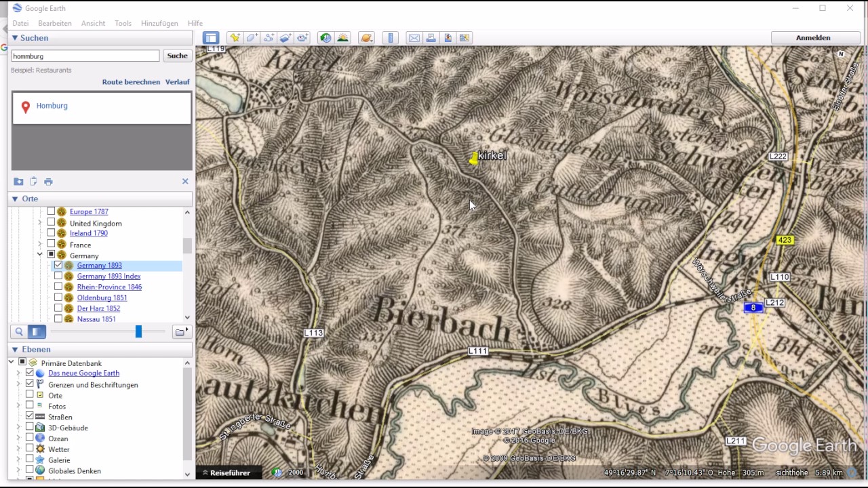Collapse the Primäre Datenbank tree
This screenshot has width=868, height=488.
[x=12, y=363]
